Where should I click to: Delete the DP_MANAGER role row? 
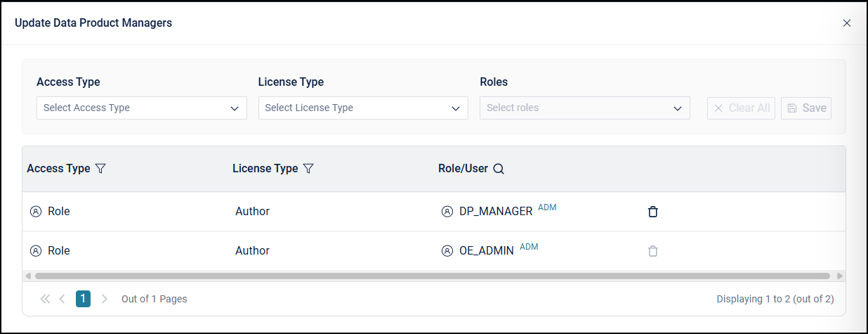click(653, 212)
